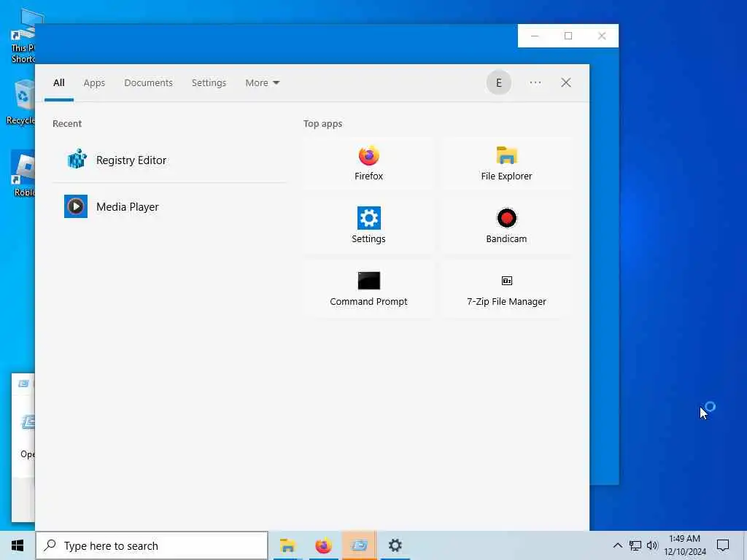Launch 7-Zip File Manager tile
This screenshot has height=560, width=747.
pyautogui.click(x=506, y=289)
